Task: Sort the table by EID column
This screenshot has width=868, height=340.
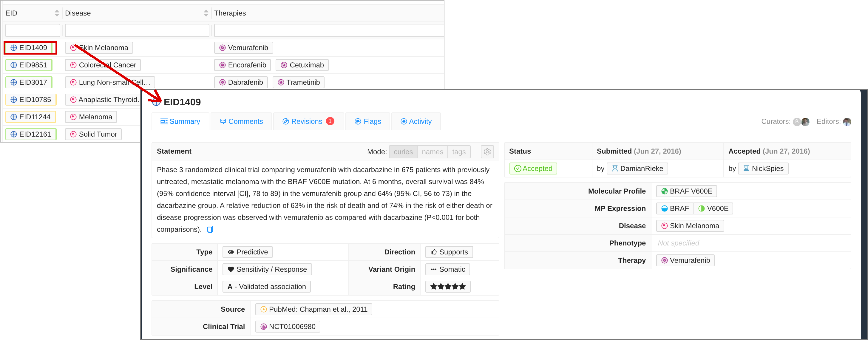Action: (x=57, y=13)
